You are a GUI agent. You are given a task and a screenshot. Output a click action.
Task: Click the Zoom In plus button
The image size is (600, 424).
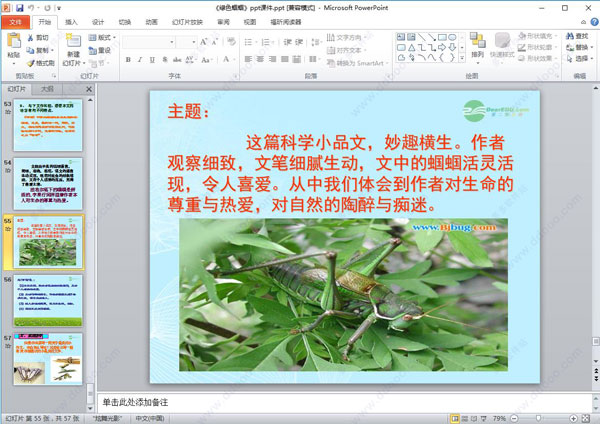click(x=573, y=419)
